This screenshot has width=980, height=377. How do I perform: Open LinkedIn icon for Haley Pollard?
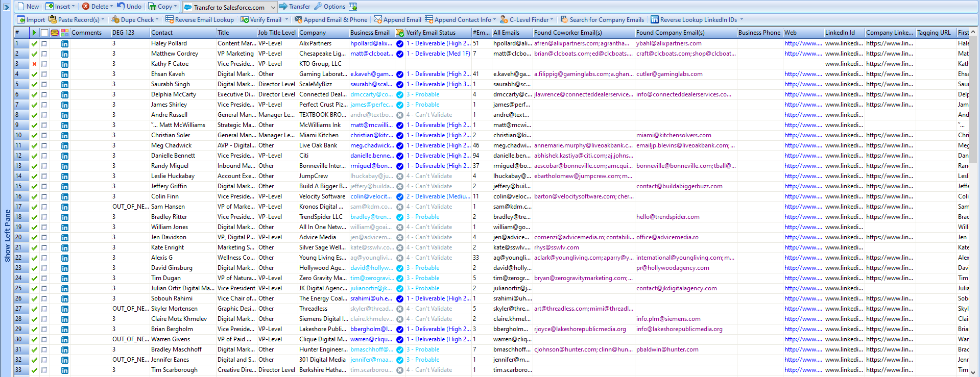65,43
